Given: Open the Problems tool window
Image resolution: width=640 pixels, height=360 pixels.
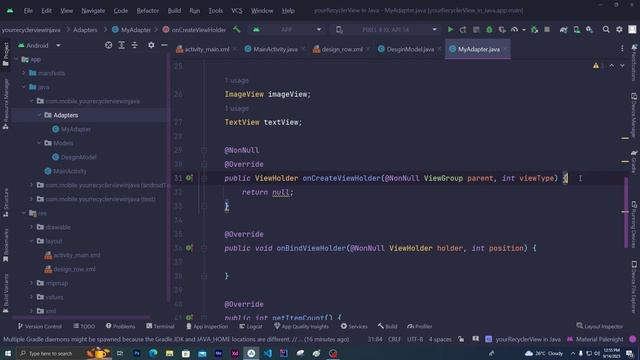Looking at the screenshot, I should (120, 326).
